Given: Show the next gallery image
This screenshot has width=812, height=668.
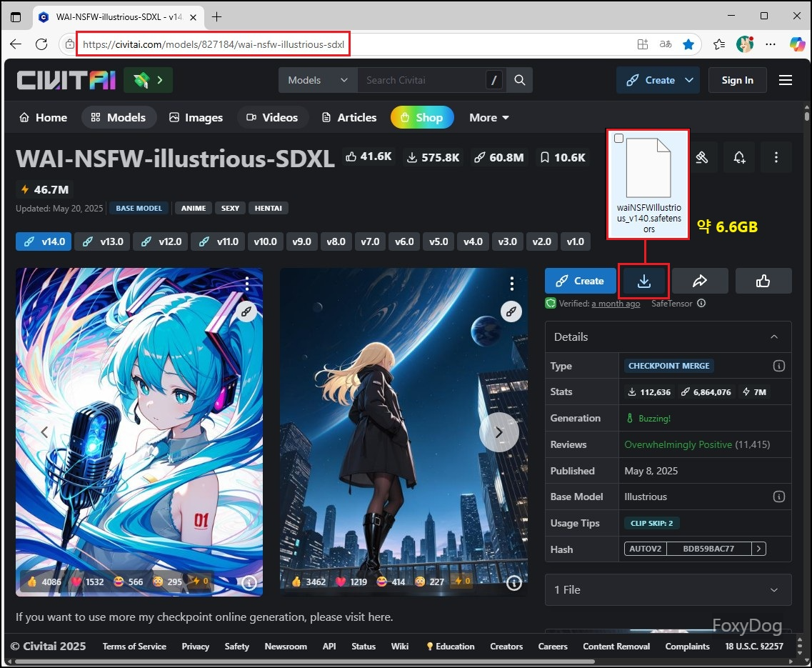Looking at the screenshot, I should (x=498, y=432).
